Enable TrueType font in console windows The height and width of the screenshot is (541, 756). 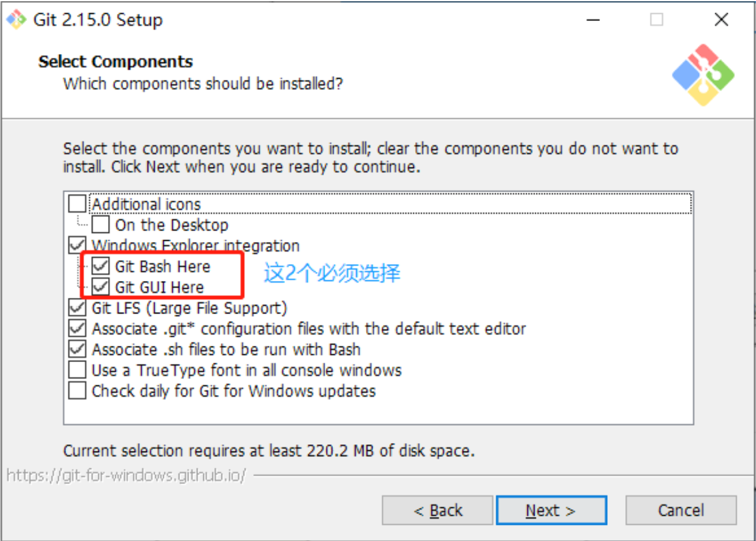77,370
